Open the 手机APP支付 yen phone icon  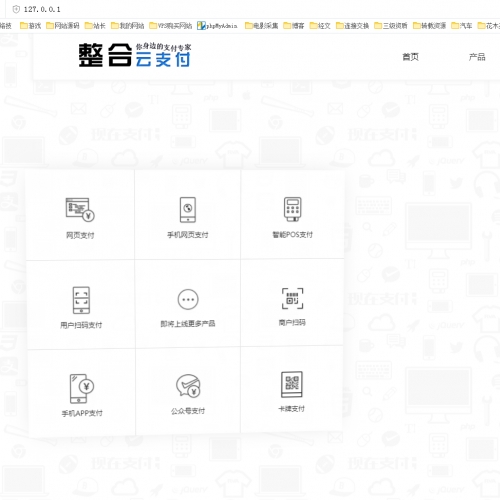82,389
